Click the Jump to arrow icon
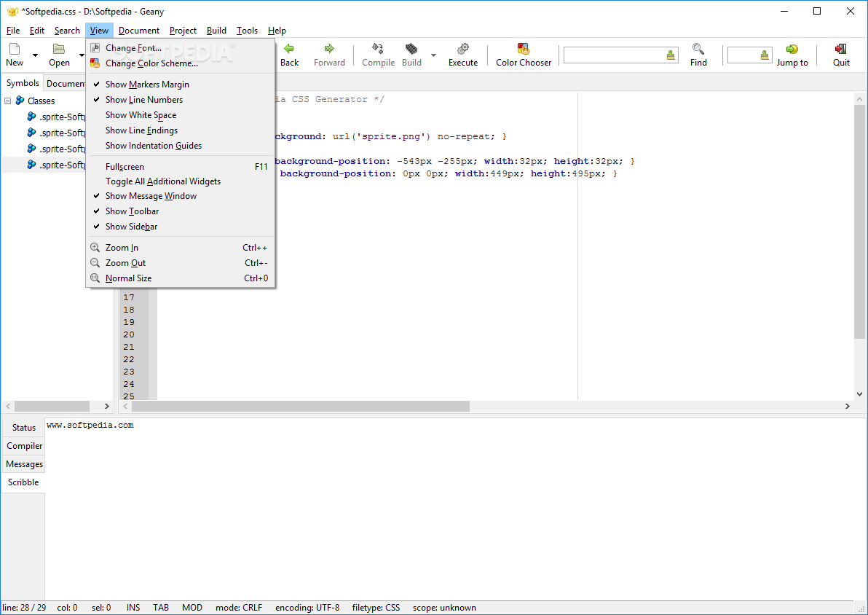The height and width of the screenshot is (615, 868). point(792,49)
